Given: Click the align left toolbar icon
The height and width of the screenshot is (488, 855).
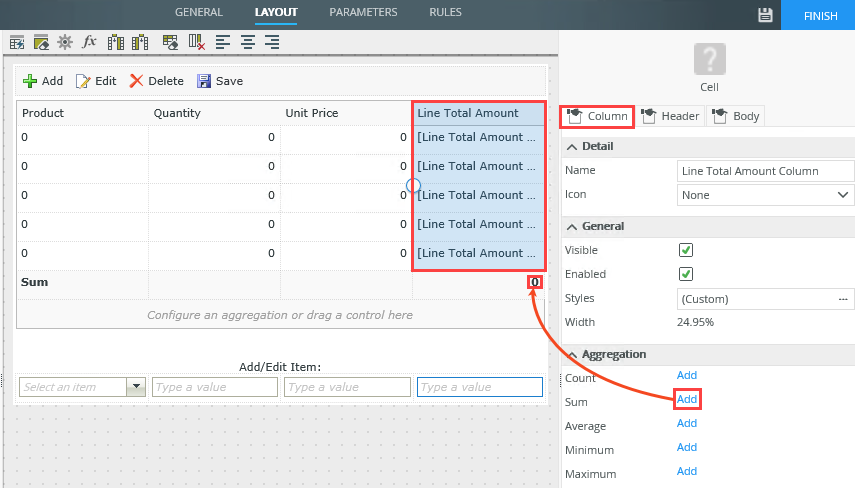Looking at the screenshot, I should (223, 42).
